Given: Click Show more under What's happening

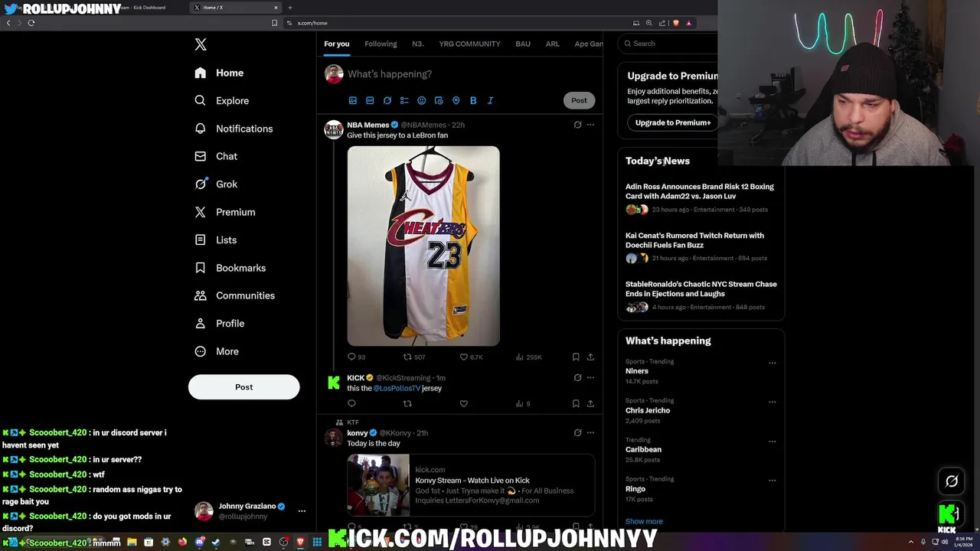Looking at the screenshot, I should 644,521.
